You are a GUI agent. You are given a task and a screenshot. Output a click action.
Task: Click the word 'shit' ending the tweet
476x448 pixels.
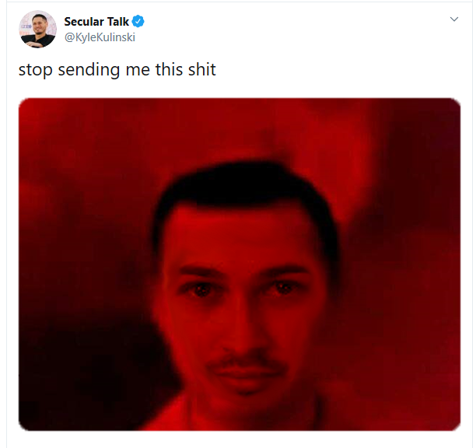(202, 69)
